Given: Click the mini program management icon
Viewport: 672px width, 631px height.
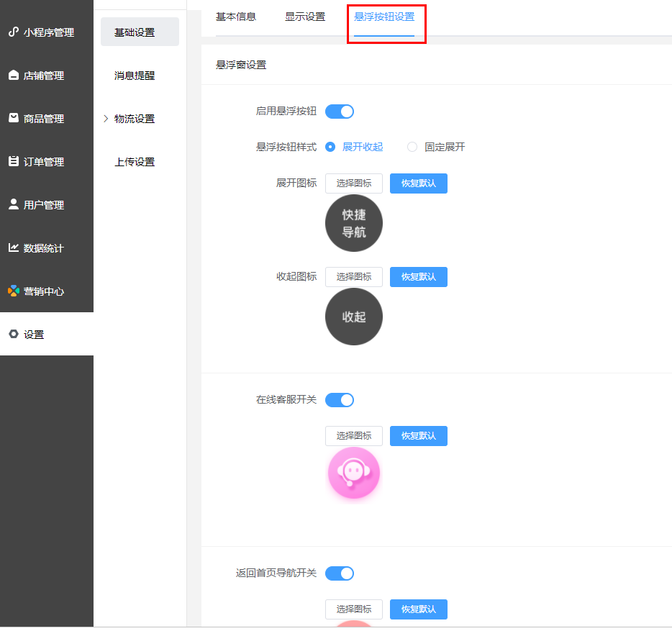Looking at the screenshot, I should click(x=14, y=32).
